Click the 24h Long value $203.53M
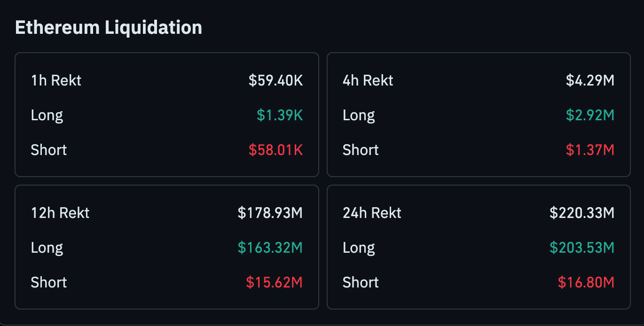The image size is (644, 326). (582, 248)
